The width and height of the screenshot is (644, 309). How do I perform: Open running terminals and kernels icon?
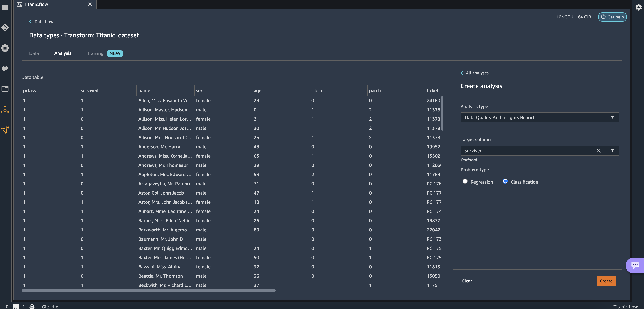[5, 48]
